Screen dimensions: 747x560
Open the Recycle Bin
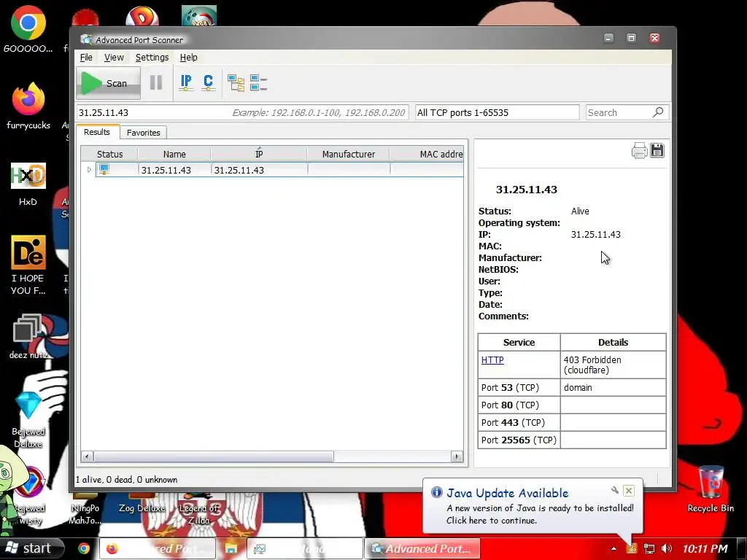711,489
